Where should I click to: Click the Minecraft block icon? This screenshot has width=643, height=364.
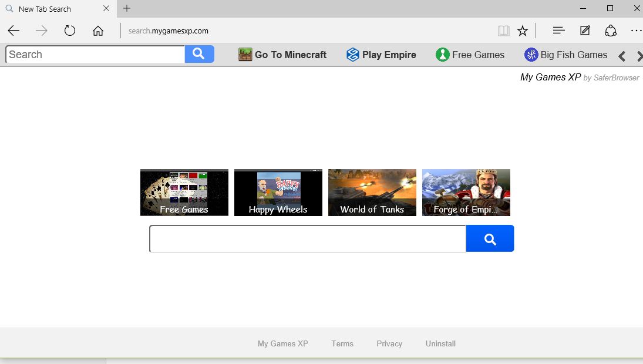(x=245, y=55)
